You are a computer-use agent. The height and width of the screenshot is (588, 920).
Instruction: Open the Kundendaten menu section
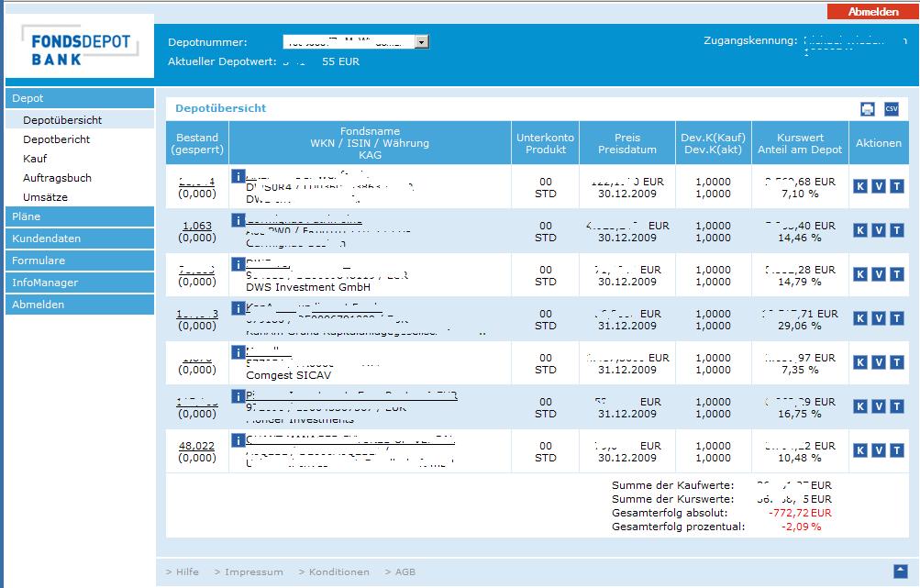tap(80, 239)
